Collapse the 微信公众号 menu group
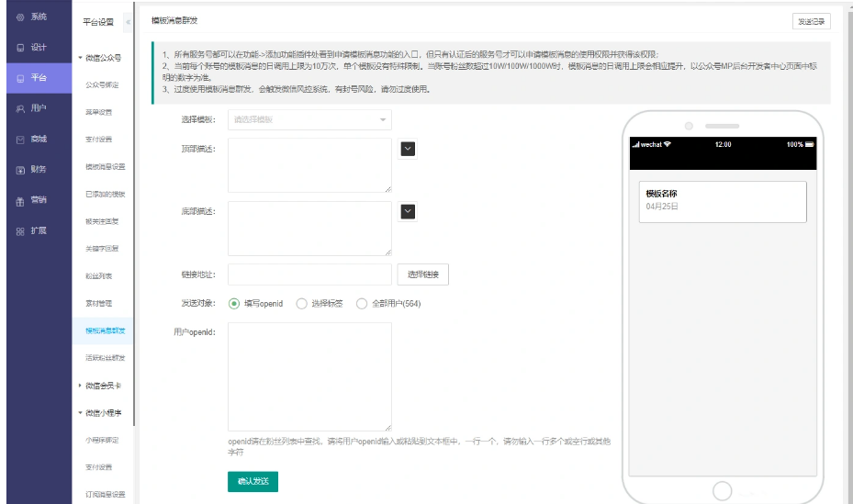This screenshot has width=853, height=504. click(101, 58)
